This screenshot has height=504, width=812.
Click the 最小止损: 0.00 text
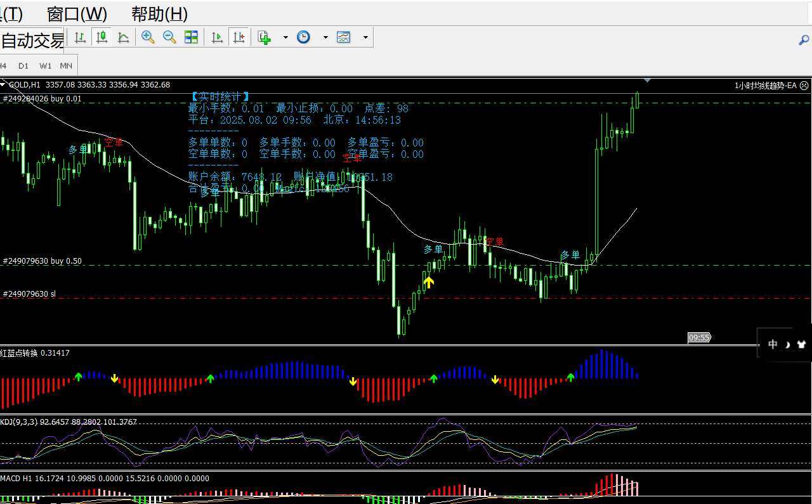point(314,108)
